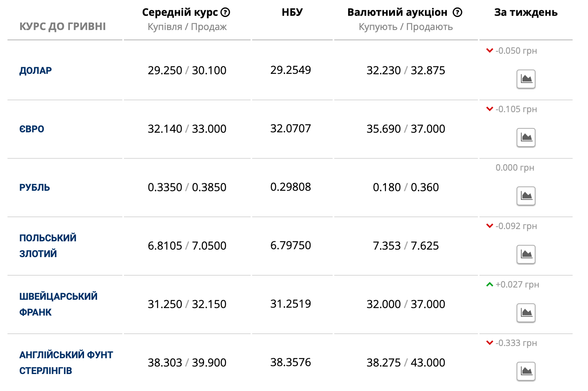Open АНГЛІЙСЬКИЙ ФУНТ СТЕРЛІНГІВ link
Screen dimensions: 588x391
66,363
